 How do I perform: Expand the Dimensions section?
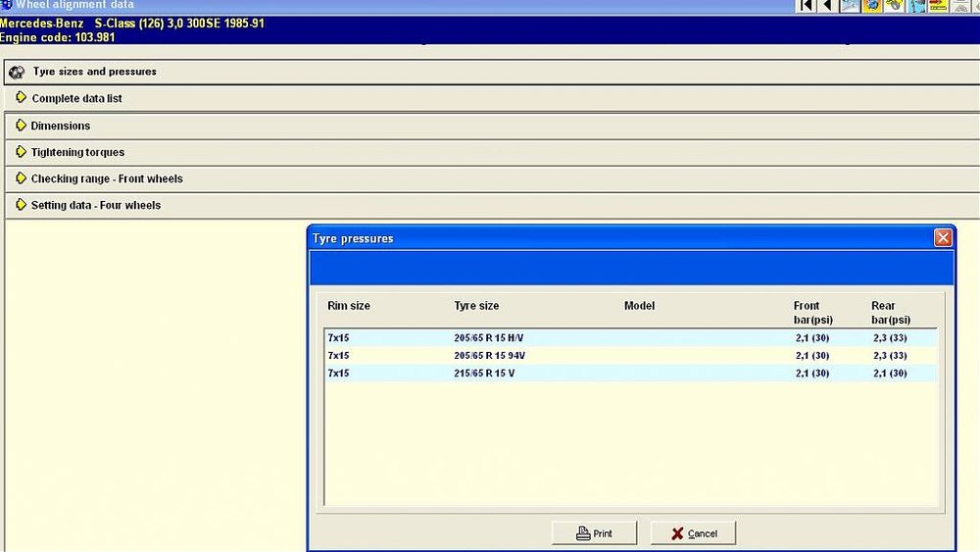492,125
